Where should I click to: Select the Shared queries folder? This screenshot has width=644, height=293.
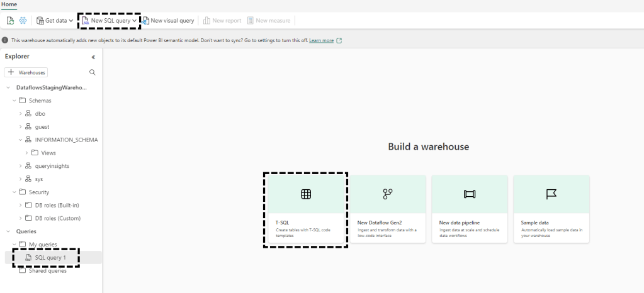click(47, 270)
